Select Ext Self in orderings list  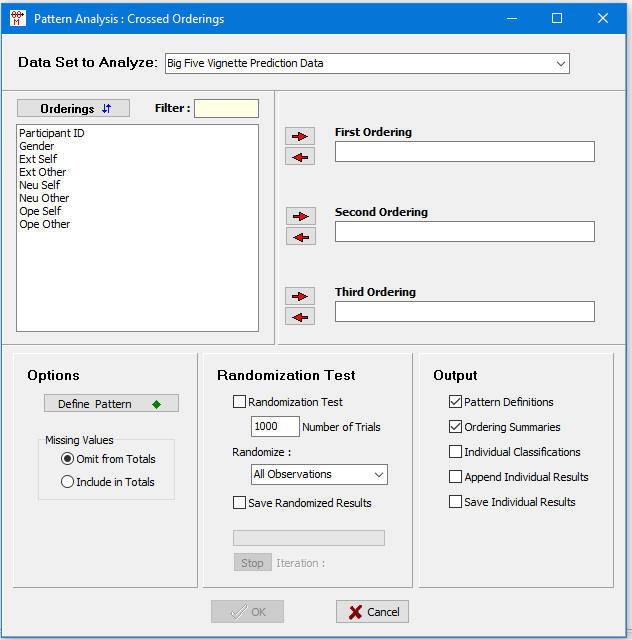[x=40, y=159]
